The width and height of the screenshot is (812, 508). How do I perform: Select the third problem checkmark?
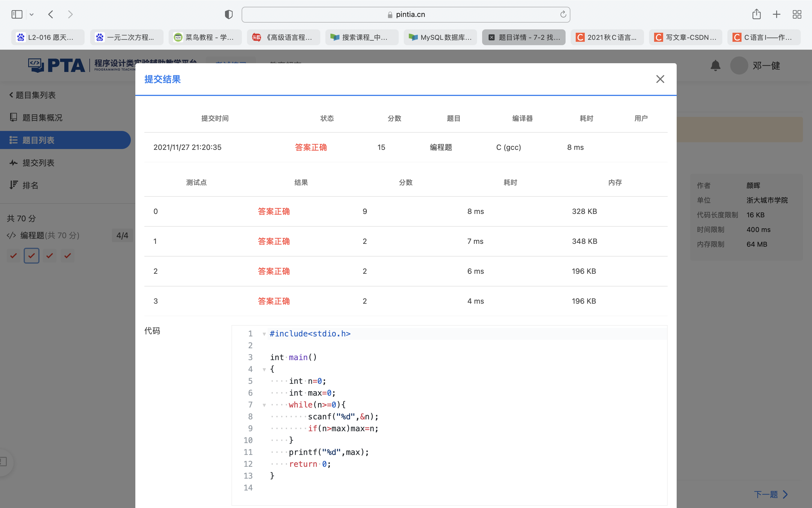pos(49,256)
